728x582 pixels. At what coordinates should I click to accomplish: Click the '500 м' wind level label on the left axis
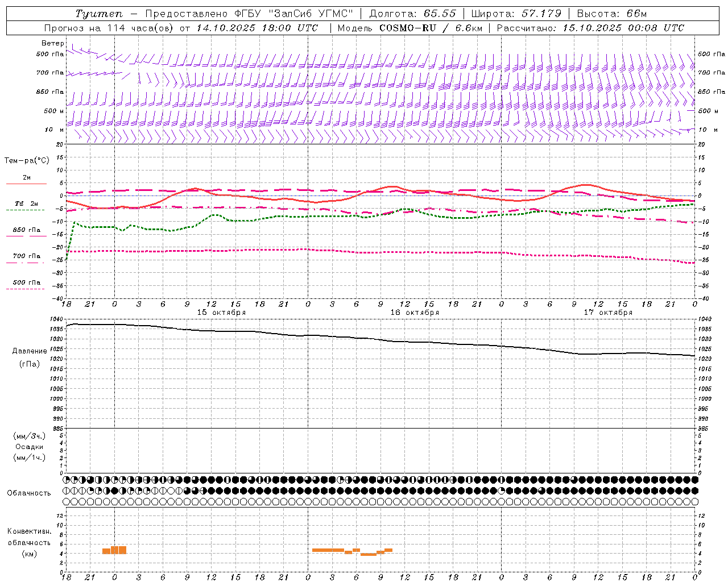click(x=54, y=111)
